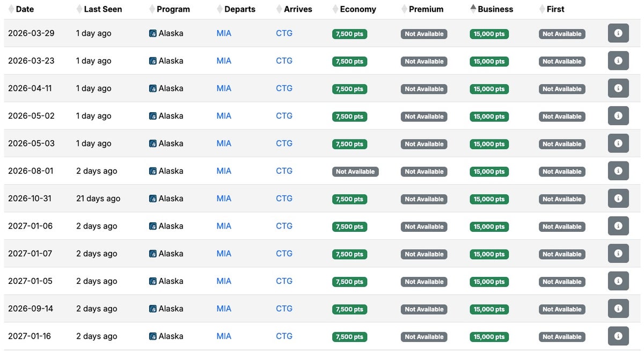The width and height of the screenshot is (644, 351).
Task: Sort by Last Seen column
Action: [103, 9]
